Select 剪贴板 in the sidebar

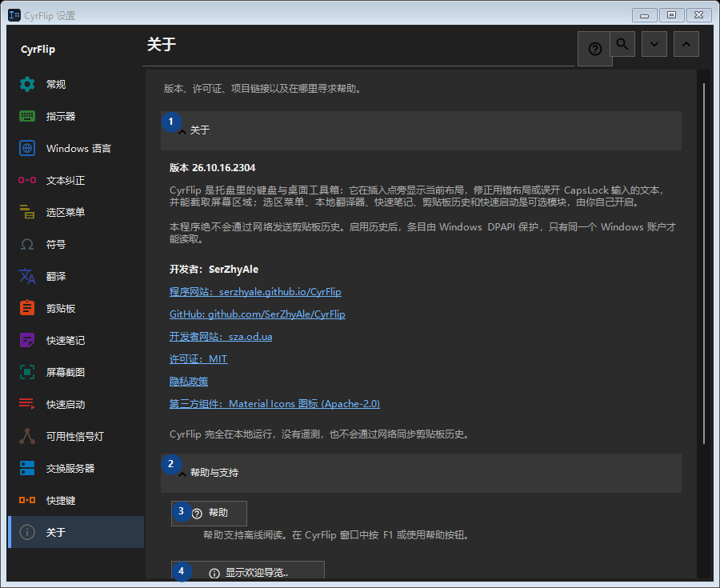[x=76, y=308]
